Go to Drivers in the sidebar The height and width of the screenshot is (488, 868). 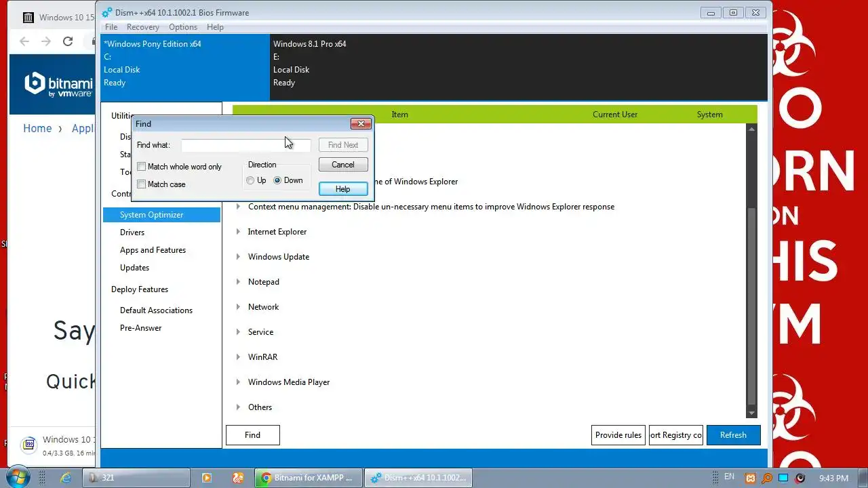coord(132,232)
